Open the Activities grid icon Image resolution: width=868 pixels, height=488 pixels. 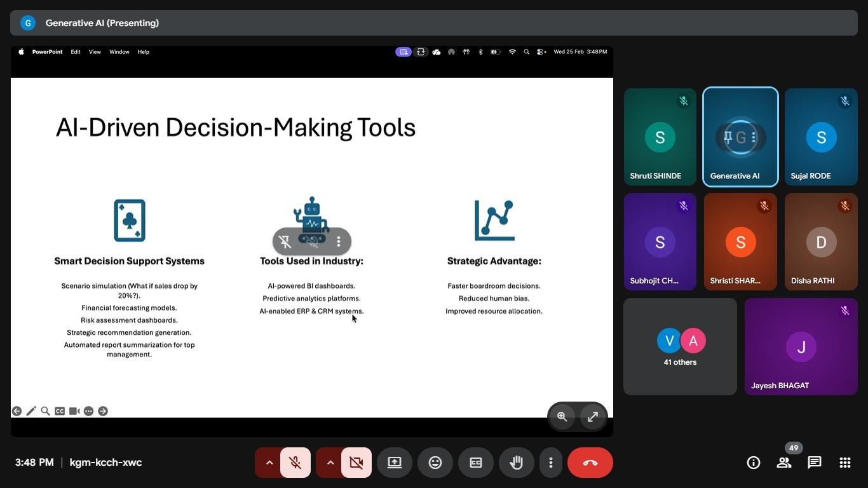844,463
